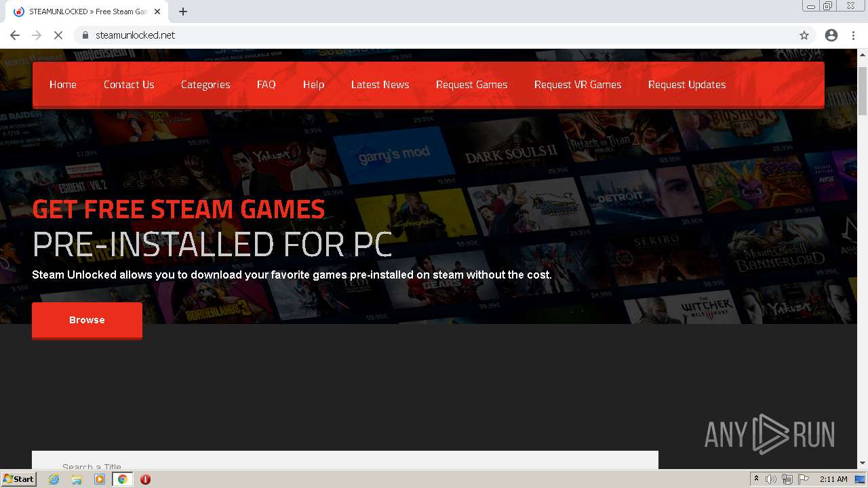Open the Chrome profile avatar
Viewport: 868px width, 488px height.
click(831, 35)
